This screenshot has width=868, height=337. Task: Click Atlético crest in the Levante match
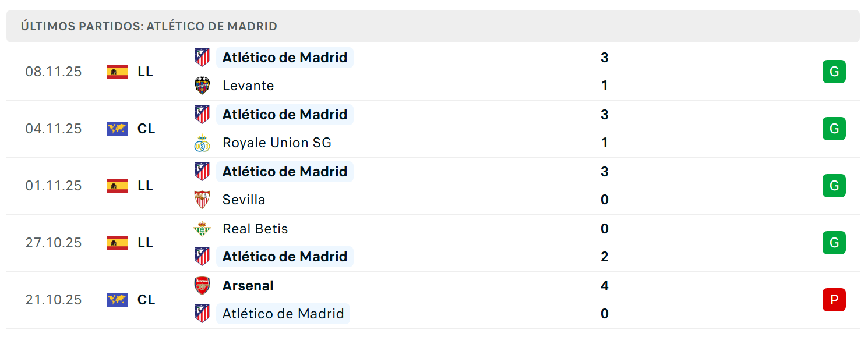coord(202,58)
